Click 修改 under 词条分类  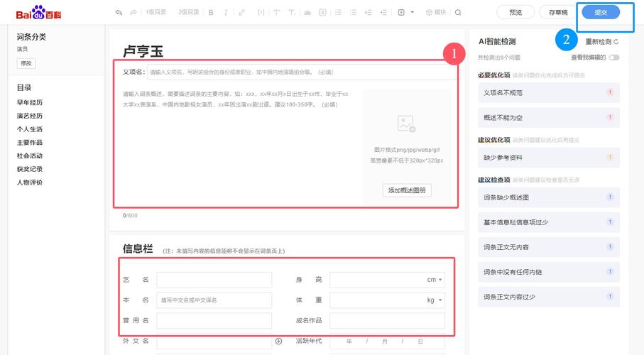(26, 63)
